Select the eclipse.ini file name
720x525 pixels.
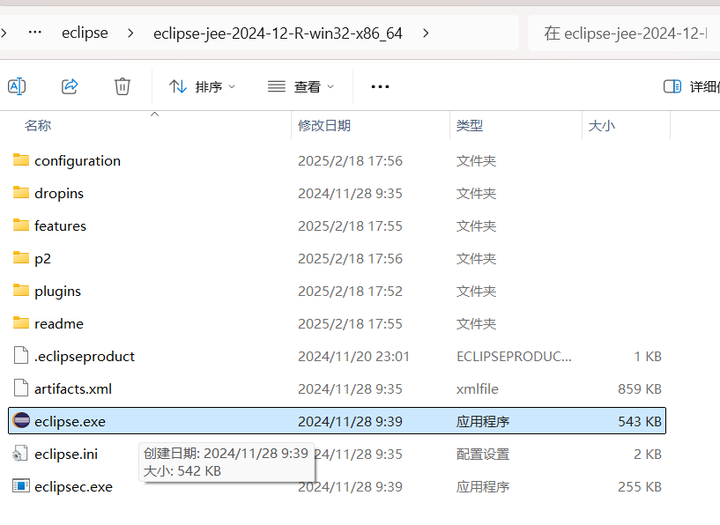(66, 454)
